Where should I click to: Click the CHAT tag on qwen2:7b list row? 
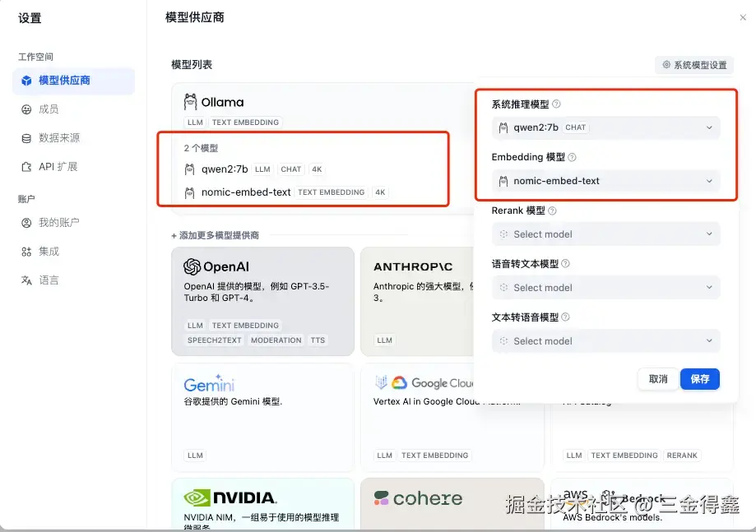(290, 169)
